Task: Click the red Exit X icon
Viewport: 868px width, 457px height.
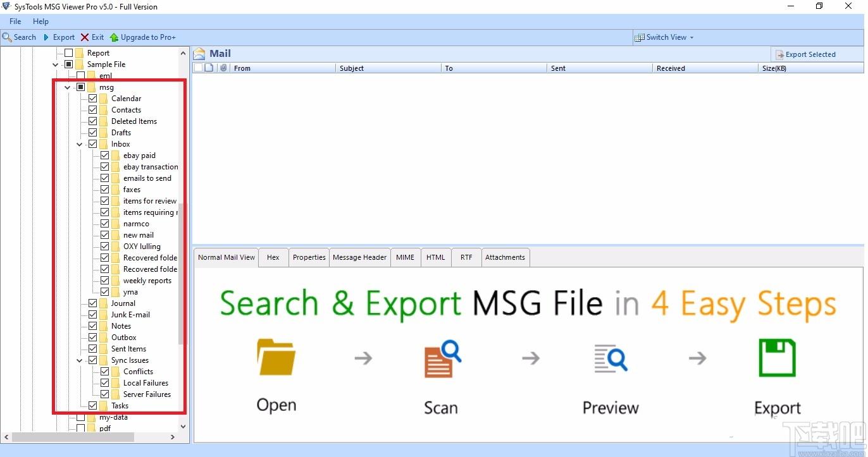Action: click(85, 37)
